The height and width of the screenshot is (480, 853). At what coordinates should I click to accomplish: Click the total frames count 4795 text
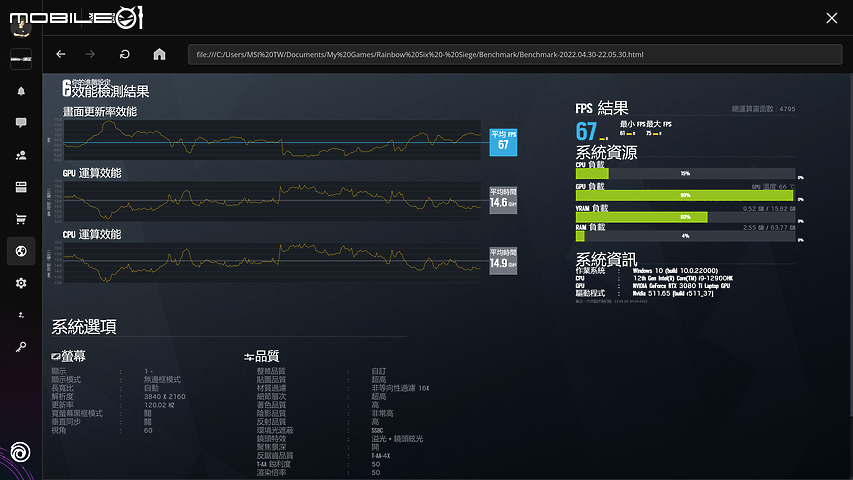click(x=763, y=109)
